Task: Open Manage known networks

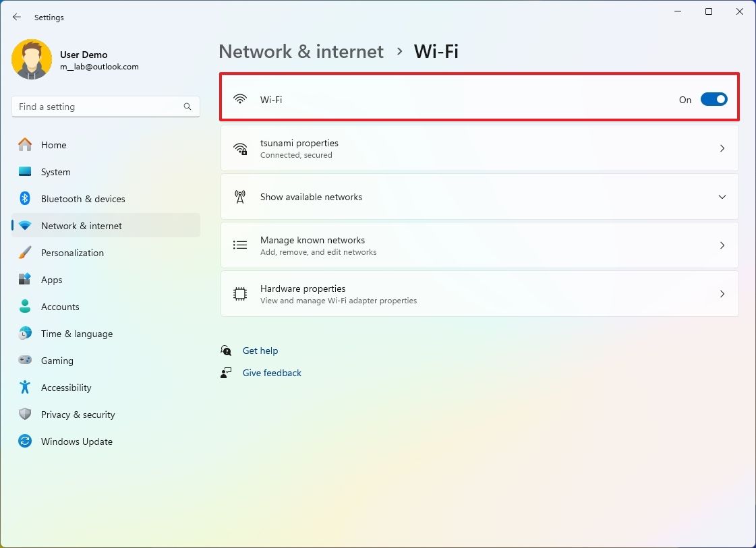Action: [722, 245]
